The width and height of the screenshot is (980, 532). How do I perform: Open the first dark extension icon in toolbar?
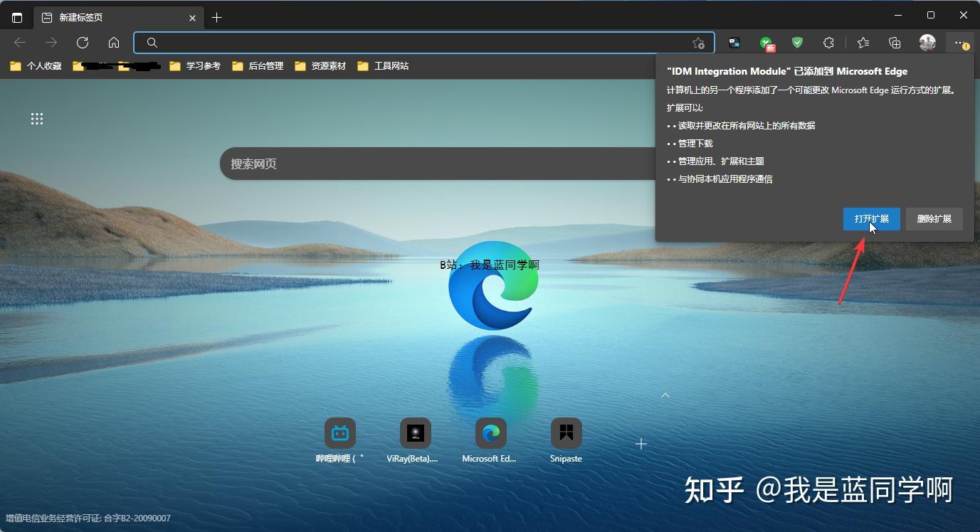734,43
